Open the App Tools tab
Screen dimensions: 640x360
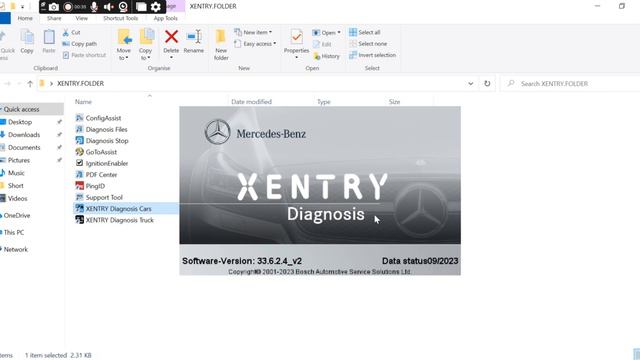pos(165,18)
